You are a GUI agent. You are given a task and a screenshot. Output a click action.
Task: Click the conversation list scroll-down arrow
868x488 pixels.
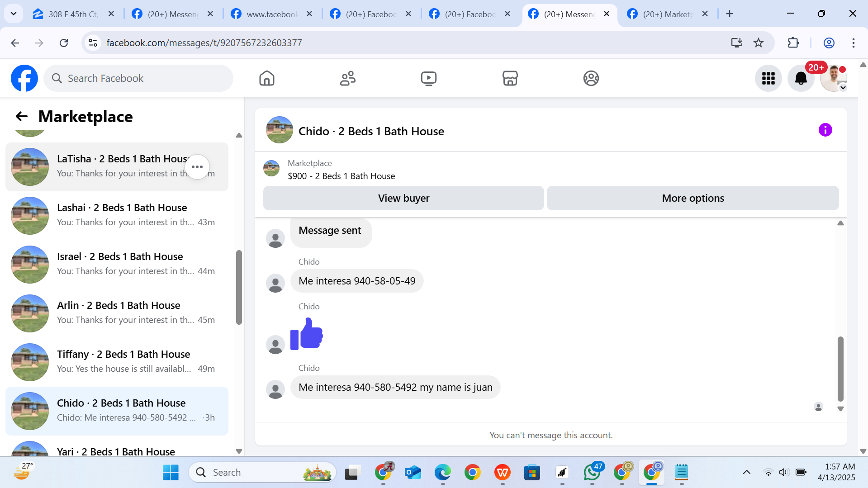[239, 451]
